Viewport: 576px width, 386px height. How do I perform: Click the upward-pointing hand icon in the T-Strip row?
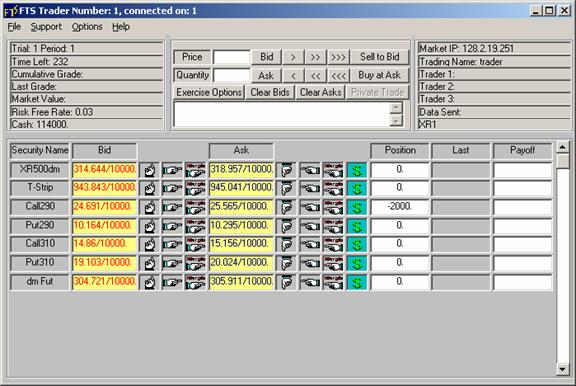click(150, 189)
